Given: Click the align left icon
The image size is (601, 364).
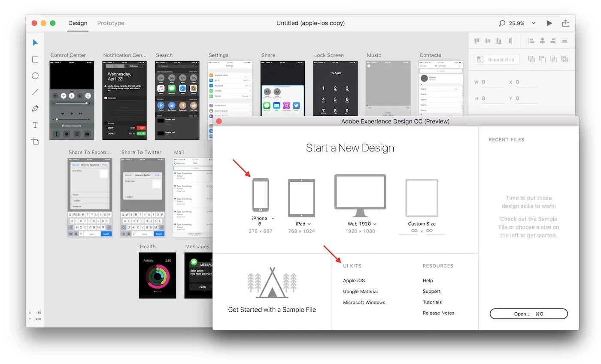Looking at the screenshot, I should click(x=531, y=41).
